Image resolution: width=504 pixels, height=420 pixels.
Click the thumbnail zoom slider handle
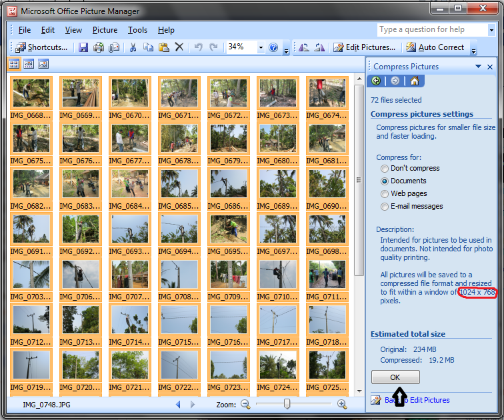(287, 404)
